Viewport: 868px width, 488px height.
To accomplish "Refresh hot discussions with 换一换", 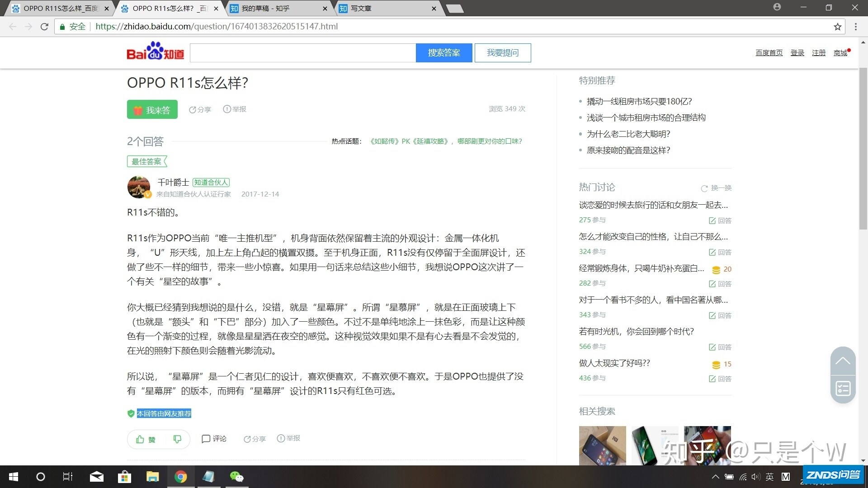I will pyautogui.click(x=716, y=188).
